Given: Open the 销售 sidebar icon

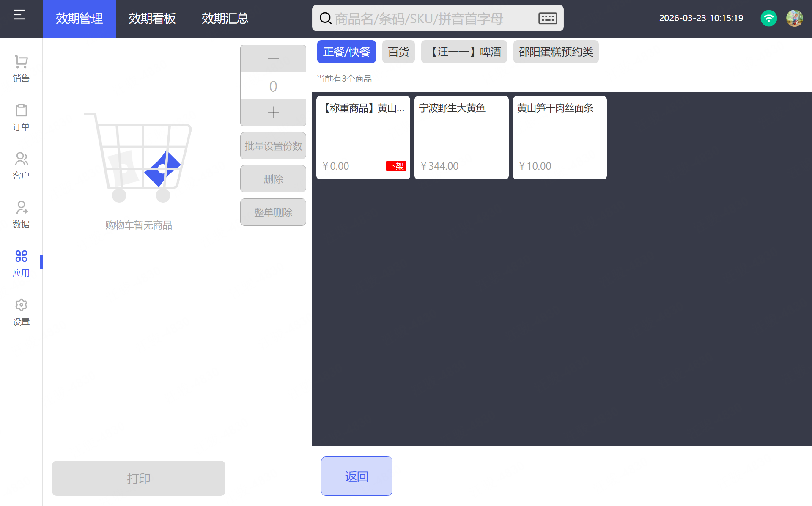Looking at the screenshot, I should 21,69.
